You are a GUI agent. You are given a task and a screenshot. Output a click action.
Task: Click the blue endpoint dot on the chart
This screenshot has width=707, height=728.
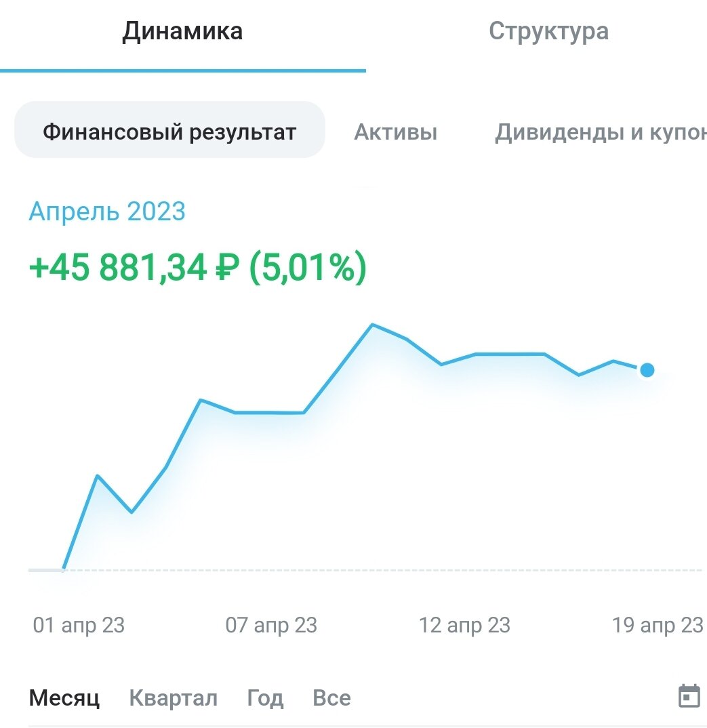click(x=648, y=370)
